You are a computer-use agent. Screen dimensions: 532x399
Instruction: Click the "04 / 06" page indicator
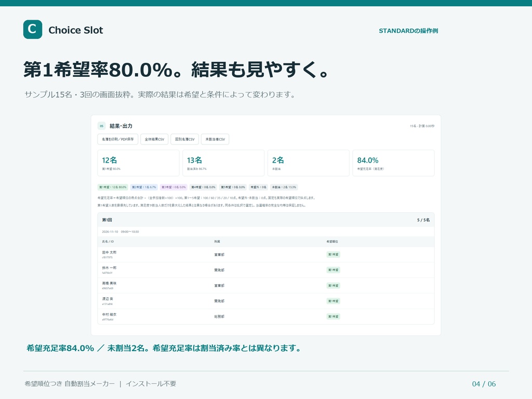coord(484,384)
